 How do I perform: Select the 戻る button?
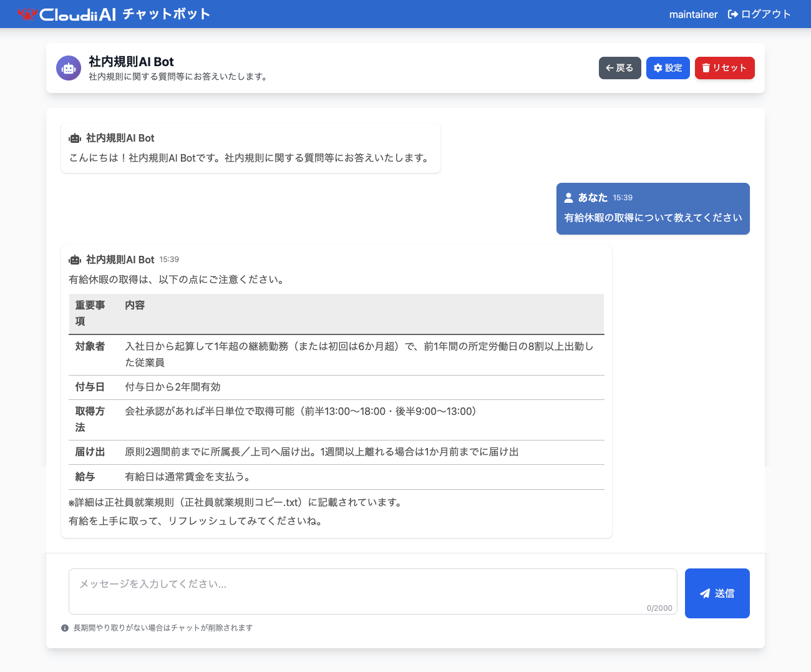pyautogui.click(x=619, y=68)
